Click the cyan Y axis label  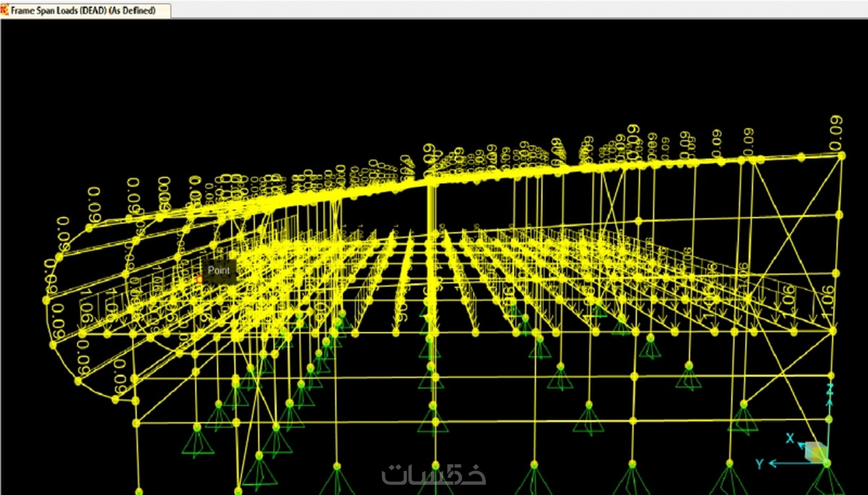[x=759, y=464]
